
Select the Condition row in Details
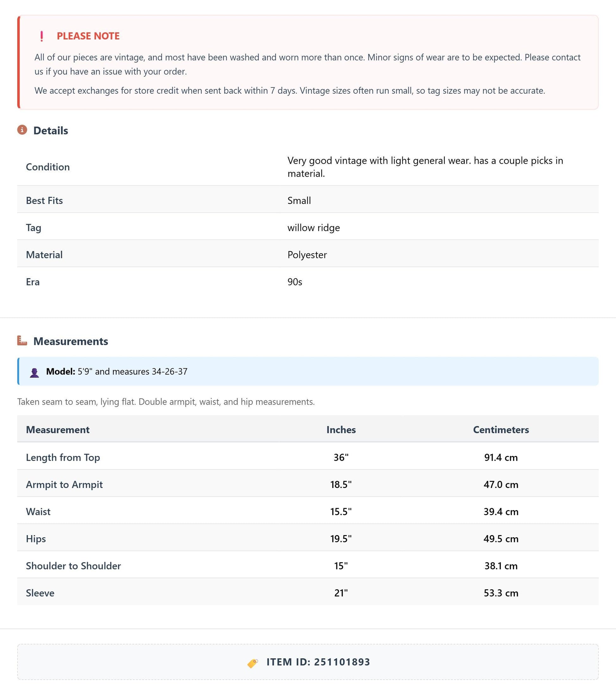click(308, 167)
